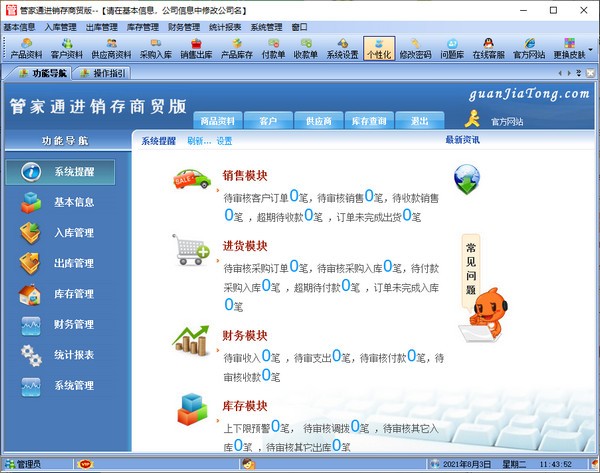Click the 库存查询 banner tab
Screen dimensions: 600x473
pyautogui.click(x=369, y=121)
